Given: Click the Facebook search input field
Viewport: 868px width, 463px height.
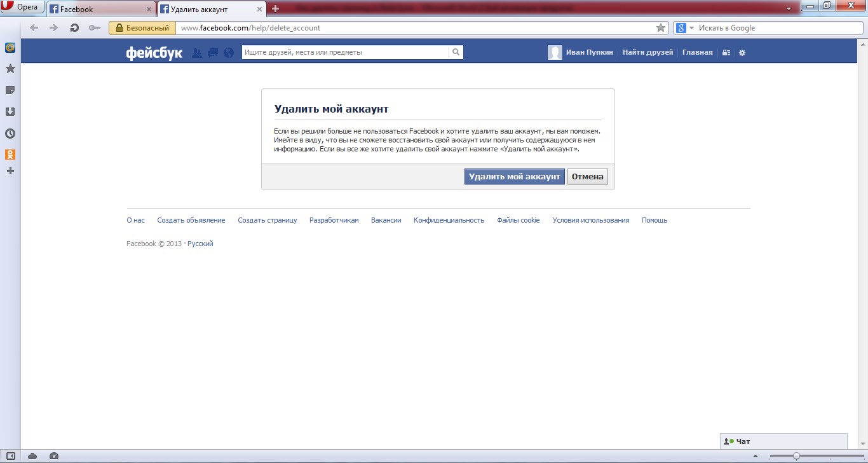Looking at the screenshot, I should tap(345, 52).
